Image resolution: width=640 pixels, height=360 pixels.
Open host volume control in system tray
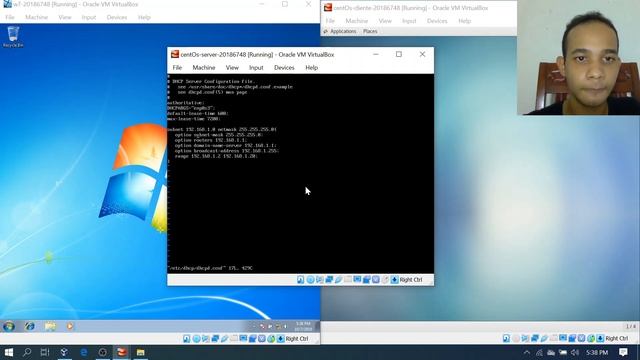click(575, 352)
